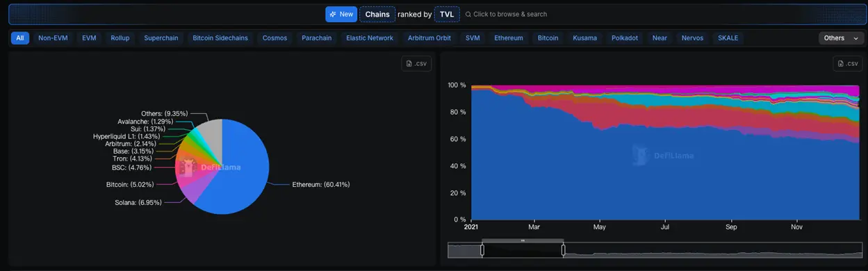This screenshot has height=271, width=868.
Task: Filter by Rollup category
Action: click(120, 38)
